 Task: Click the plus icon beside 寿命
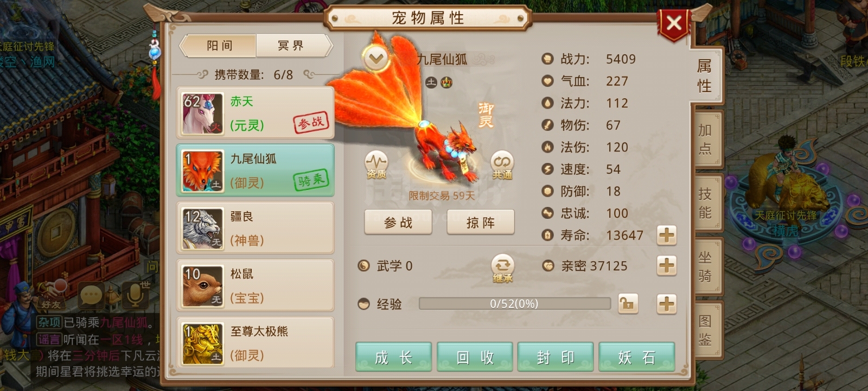click(x=666, y=235)
